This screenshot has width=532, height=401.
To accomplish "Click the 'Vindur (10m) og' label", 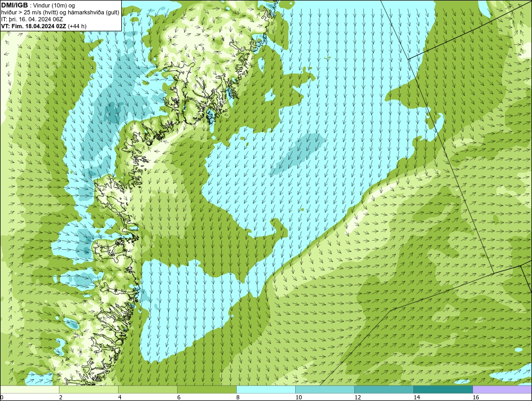I will (x=54, y=5).
